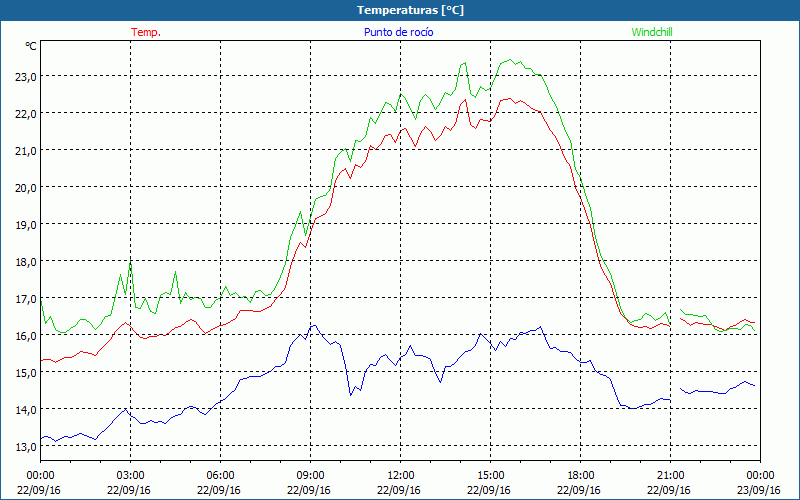Click the 18,0 y-axis value

[26, 261]
